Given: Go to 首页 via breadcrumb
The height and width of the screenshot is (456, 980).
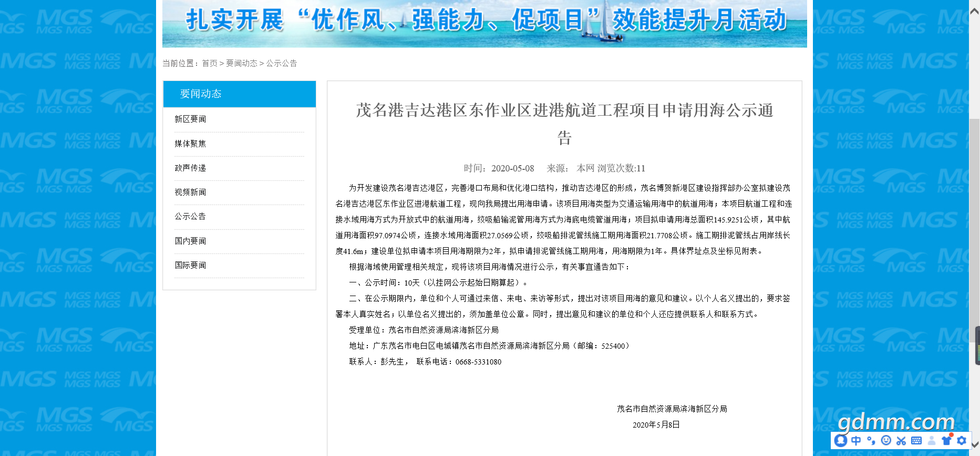Looking at the screenshot, I should 210,63.
